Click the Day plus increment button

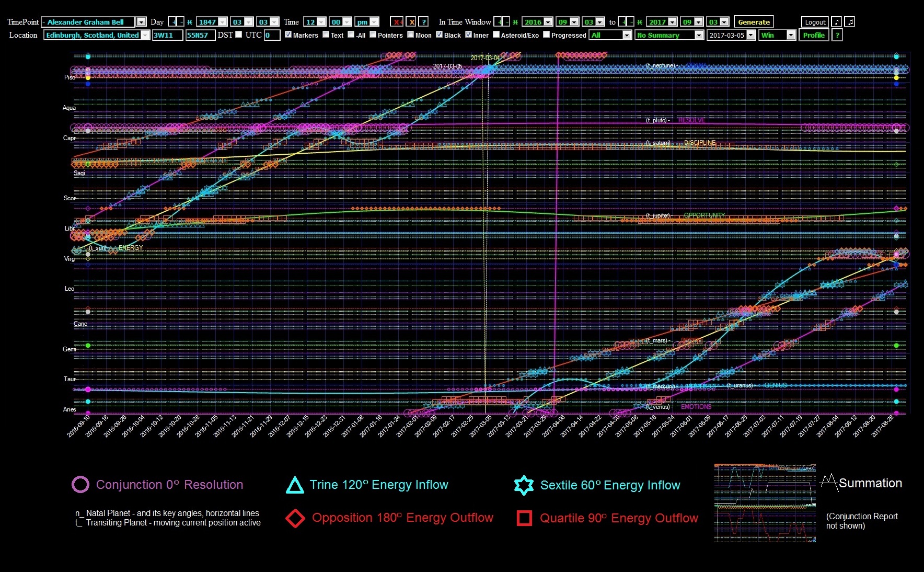pyautogui.click(x=172, y=22)
